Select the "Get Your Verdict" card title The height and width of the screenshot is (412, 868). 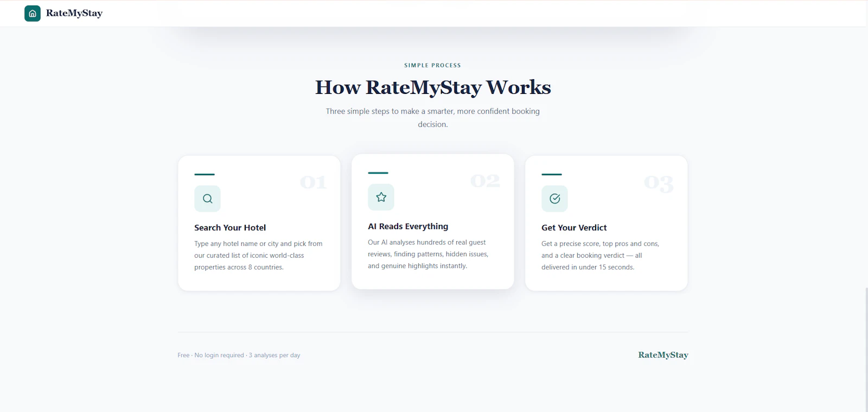(x=574, y=228)
